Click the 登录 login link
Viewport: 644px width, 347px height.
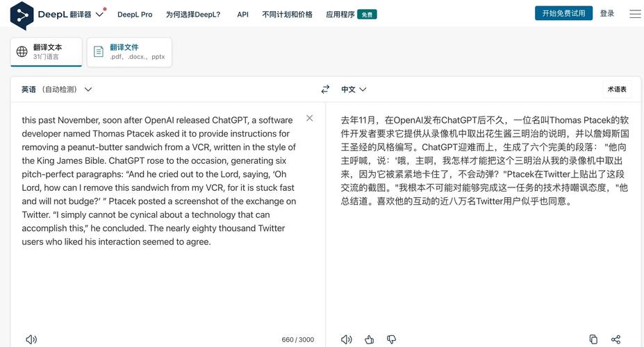[x=607, y=13]
